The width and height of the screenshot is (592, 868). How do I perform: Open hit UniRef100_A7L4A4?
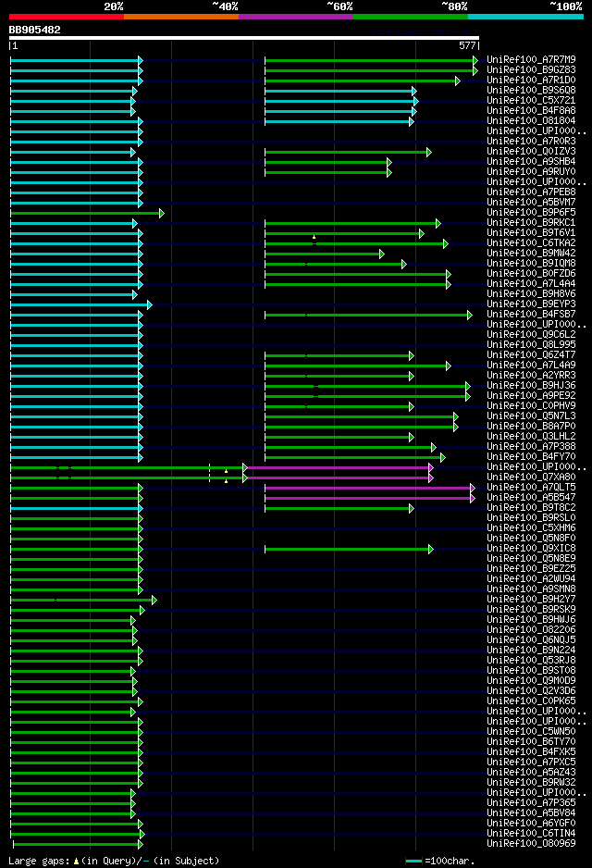(531, 284)
